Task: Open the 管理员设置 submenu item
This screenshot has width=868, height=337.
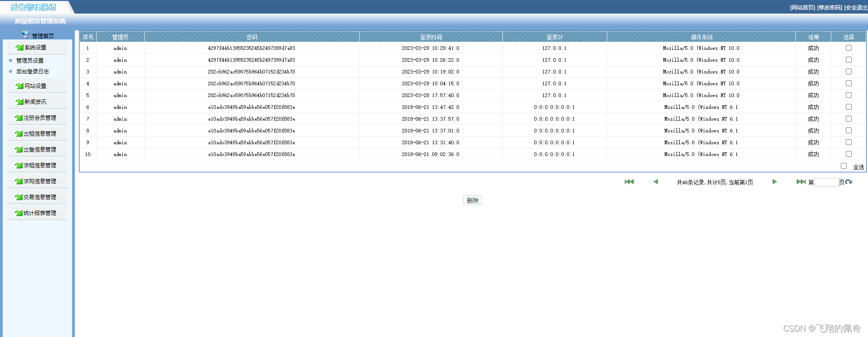Action: click(30, 60)
